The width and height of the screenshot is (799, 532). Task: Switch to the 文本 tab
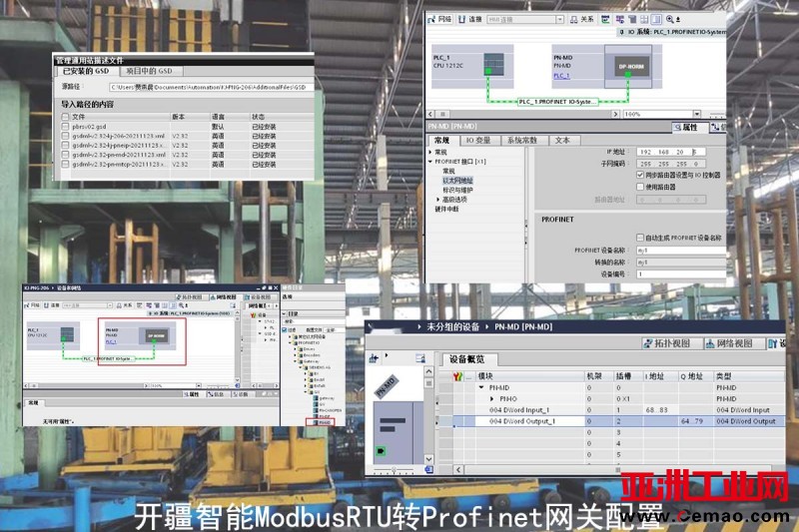[562, 140]
